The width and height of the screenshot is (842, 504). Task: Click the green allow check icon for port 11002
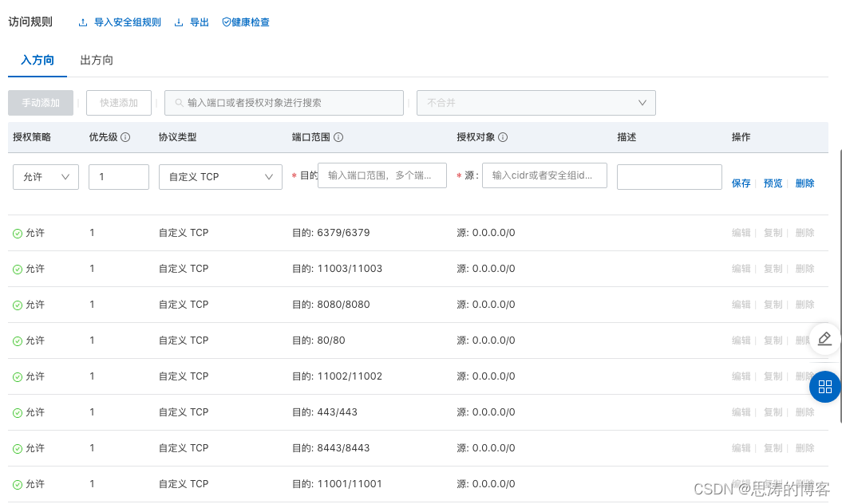tap(18, 377)
